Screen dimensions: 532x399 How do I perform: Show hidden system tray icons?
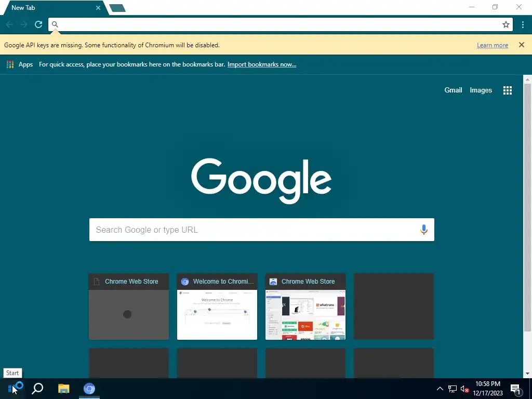click(x=440, y=389)
